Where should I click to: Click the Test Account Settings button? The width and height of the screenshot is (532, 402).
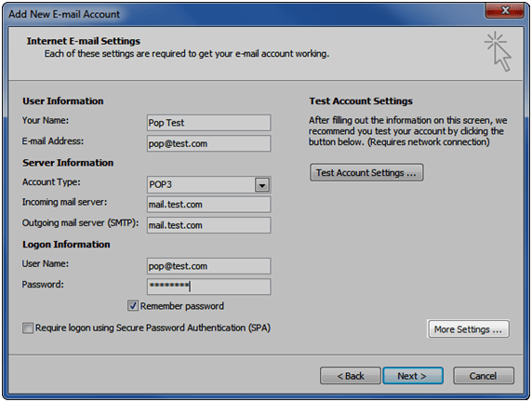pos(366,172)
